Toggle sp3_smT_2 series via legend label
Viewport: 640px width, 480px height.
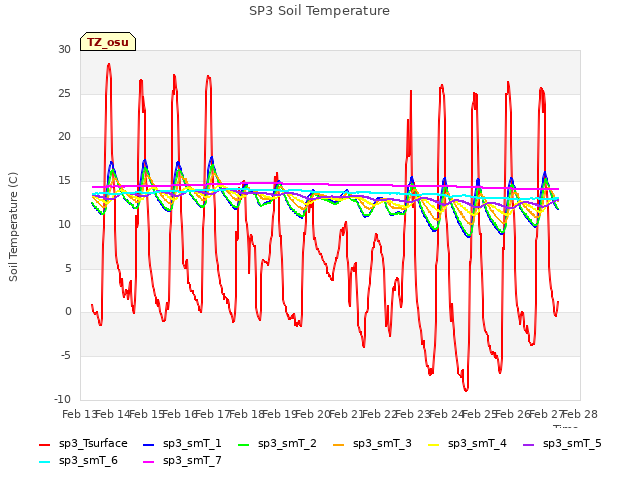(287, 444)
